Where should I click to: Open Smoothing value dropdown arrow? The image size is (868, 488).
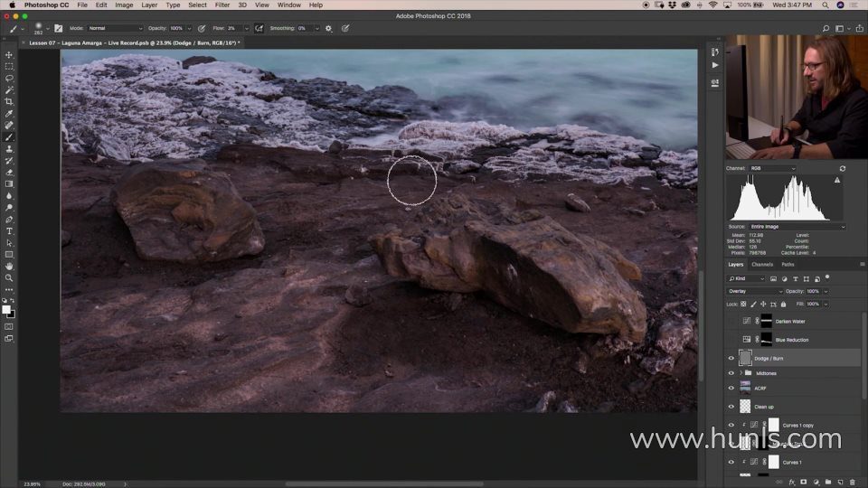(x=317, y=28)
